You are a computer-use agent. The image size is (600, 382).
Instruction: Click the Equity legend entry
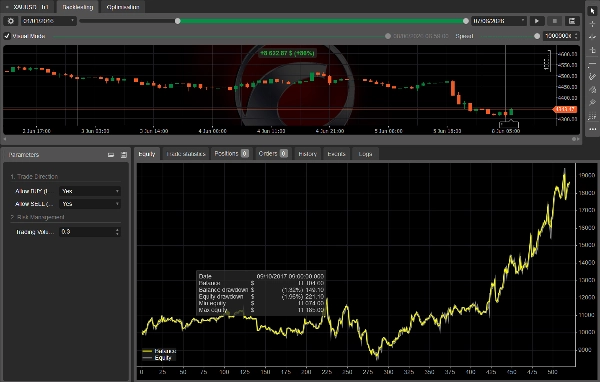(x=157, y=358)
